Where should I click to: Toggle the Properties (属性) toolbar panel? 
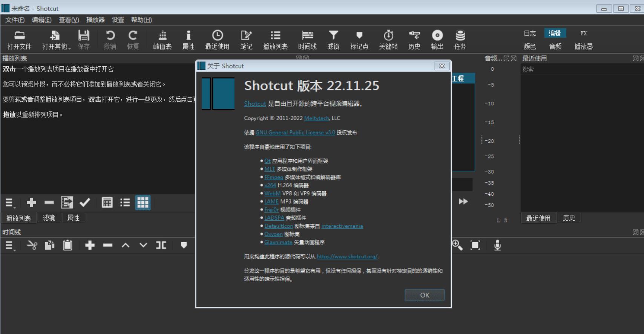(x=188, y=40)
